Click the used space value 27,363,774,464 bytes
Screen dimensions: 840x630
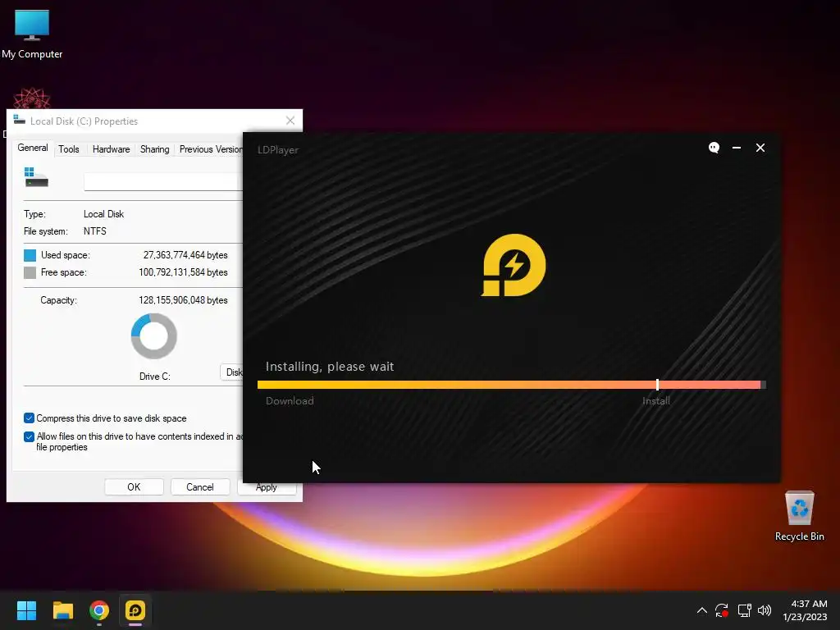click(x=185, y=255)
